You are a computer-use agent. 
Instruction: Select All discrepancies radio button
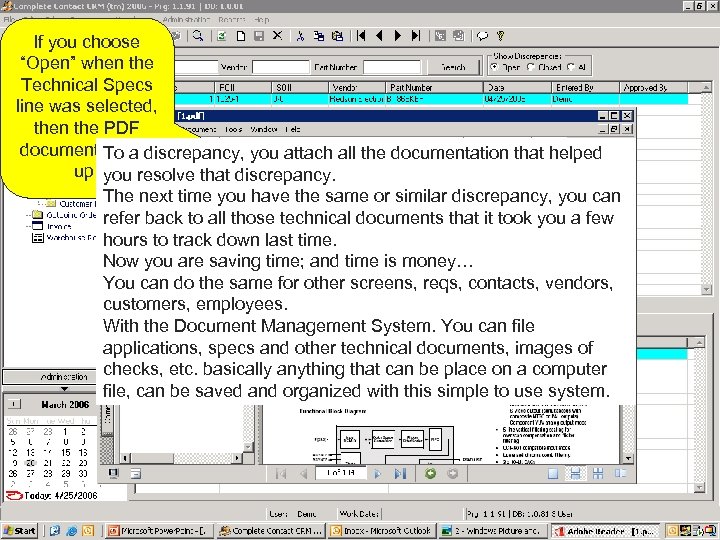click(x=571, y=67)
